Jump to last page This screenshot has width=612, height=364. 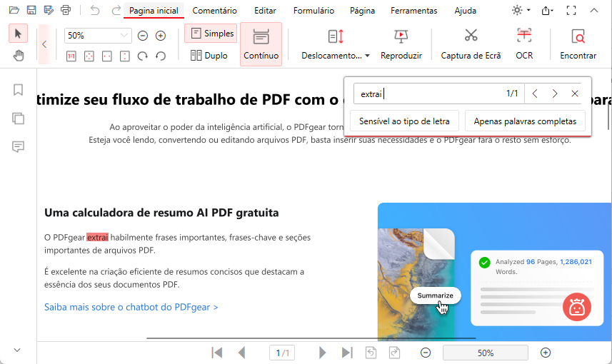pyautogui.click(x=347, y=353)
